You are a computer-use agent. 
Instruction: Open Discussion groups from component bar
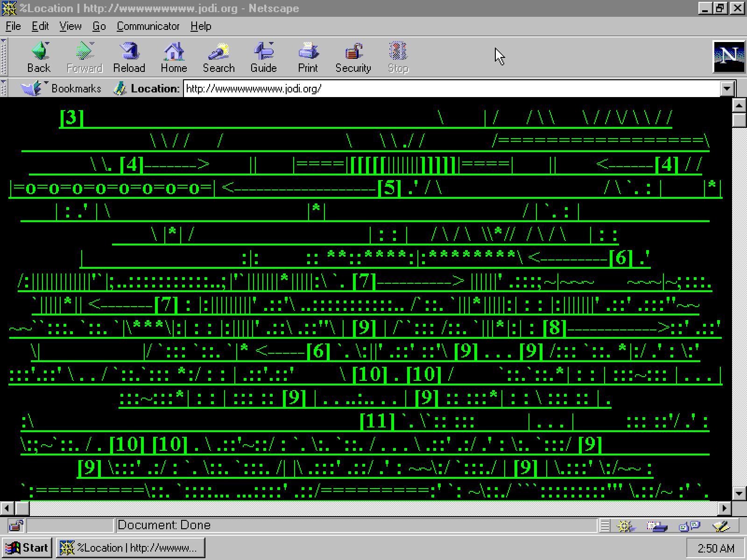(x=689, y=526)
